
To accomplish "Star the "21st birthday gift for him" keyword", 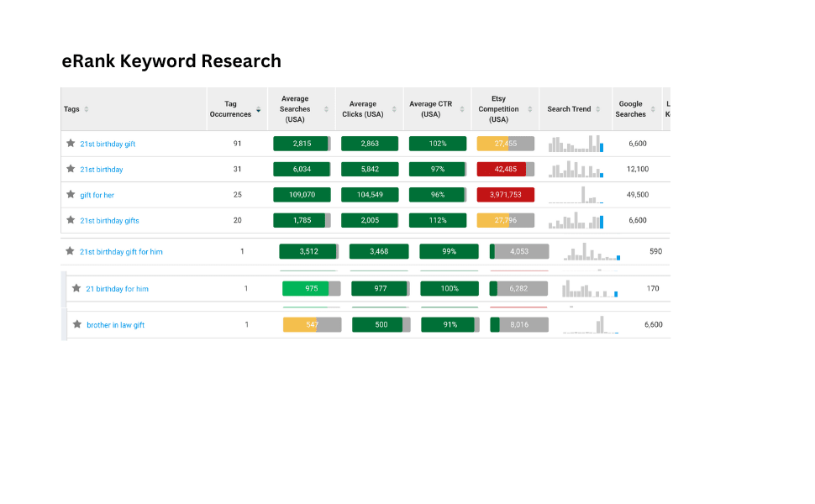I will point(70,251).
